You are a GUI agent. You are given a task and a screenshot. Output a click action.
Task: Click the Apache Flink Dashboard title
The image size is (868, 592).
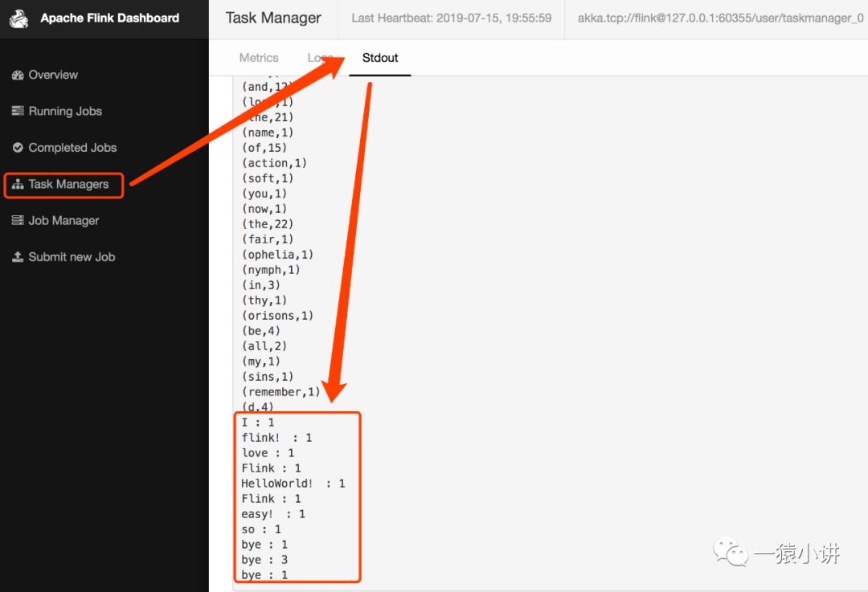click(x=109, y=18)
